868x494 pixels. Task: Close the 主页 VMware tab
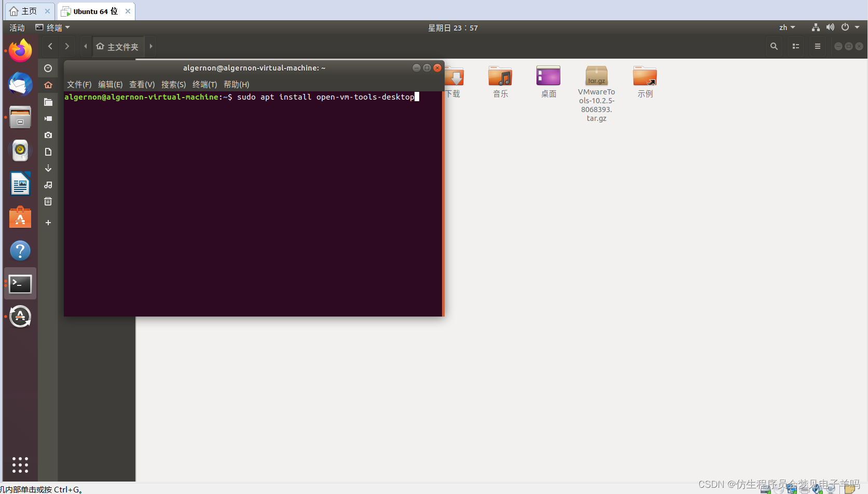tap(48, 11)
